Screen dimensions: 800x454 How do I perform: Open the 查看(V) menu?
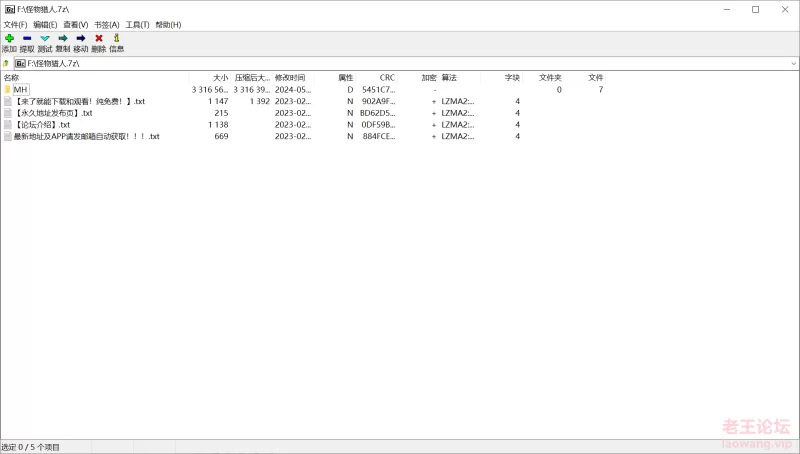pos(76,24)
